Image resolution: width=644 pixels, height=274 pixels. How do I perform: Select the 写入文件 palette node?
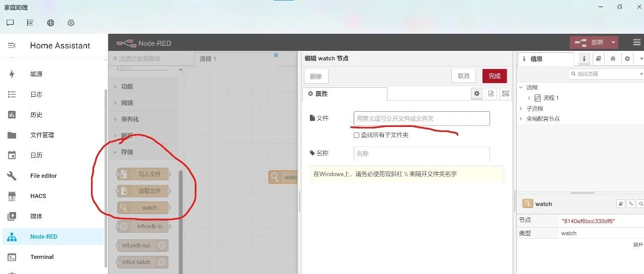click(143, 174)
